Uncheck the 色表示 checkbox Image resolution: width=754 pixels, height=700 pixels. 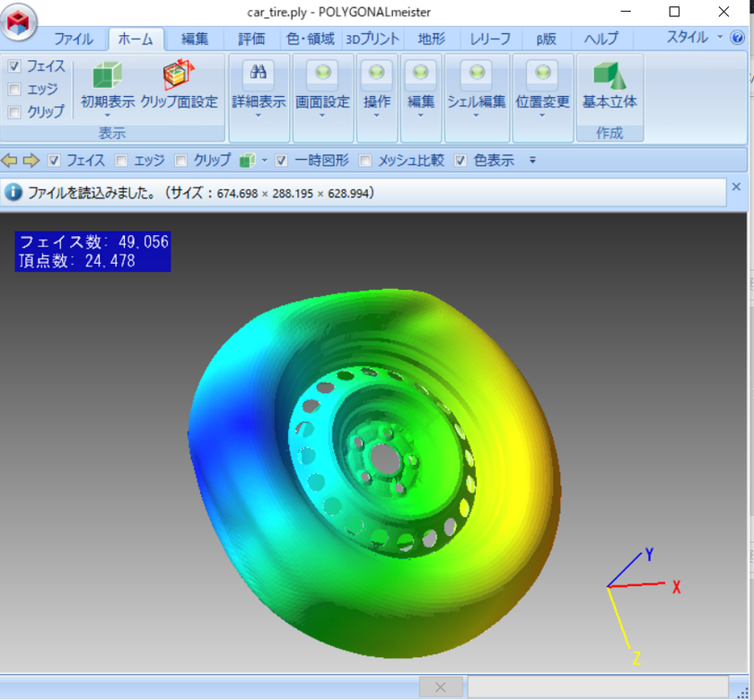[x=461, y=161]
